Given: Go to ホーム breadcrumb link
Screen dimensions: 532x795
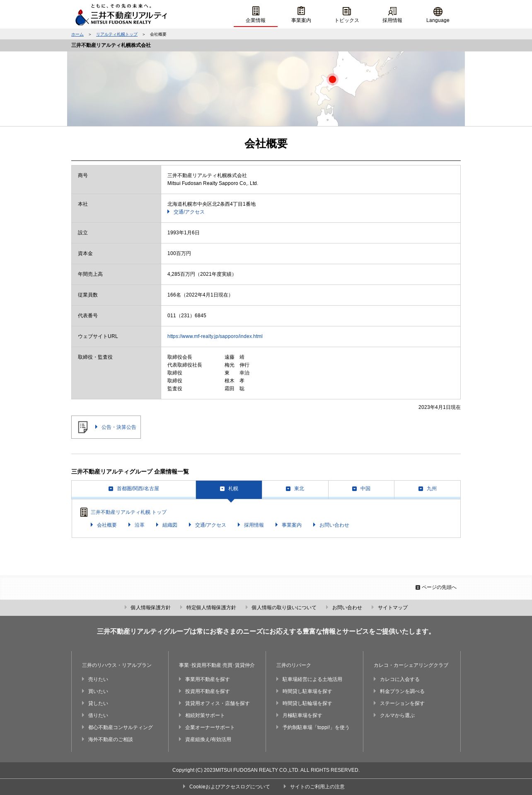Looking at the screenshot, I should point(77,34).
